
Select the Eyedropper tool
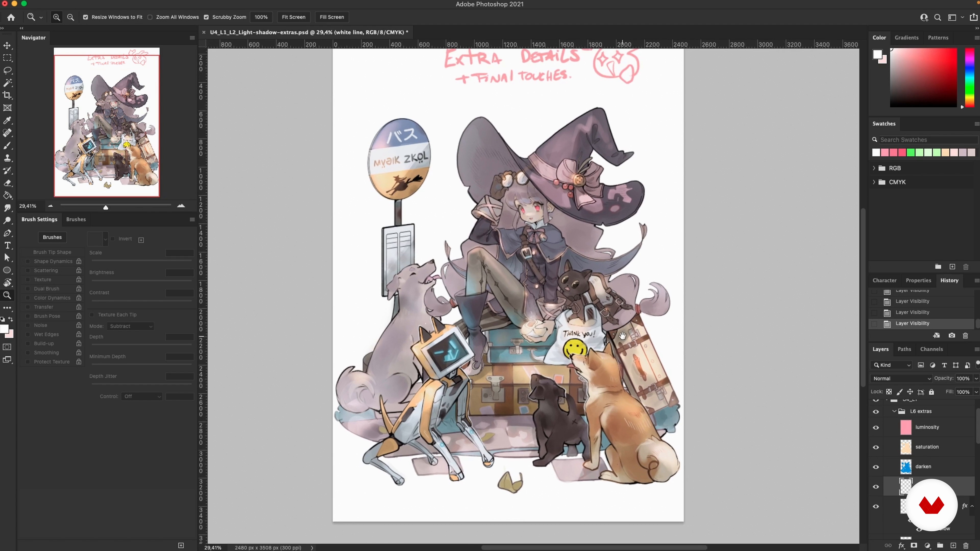click(x=7, y=121)
